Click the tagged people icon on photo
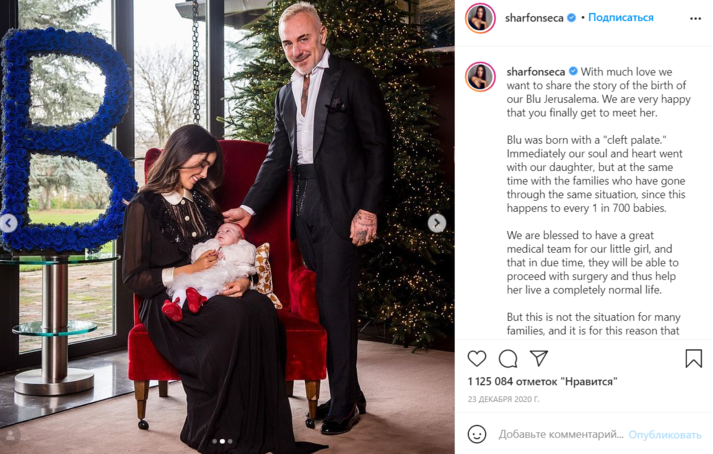Viewport: 713px width, 454px height. 10,436
